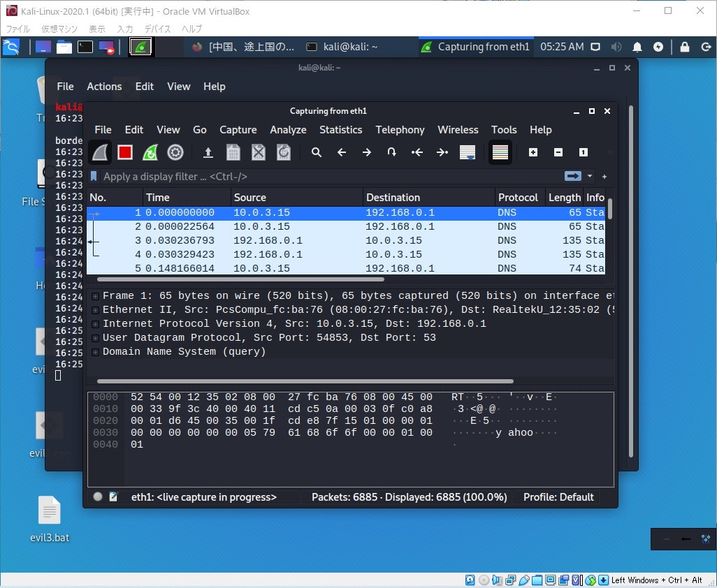This screenshot has width=717, height=588.
Task: Zoom in using the plus toolbar icon
Action: click(533, 152)
